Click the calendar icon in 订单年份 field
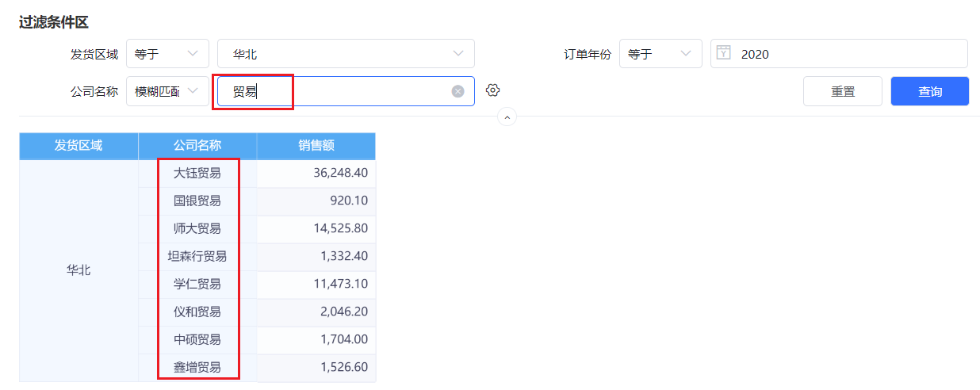 (x=723, y=53)
